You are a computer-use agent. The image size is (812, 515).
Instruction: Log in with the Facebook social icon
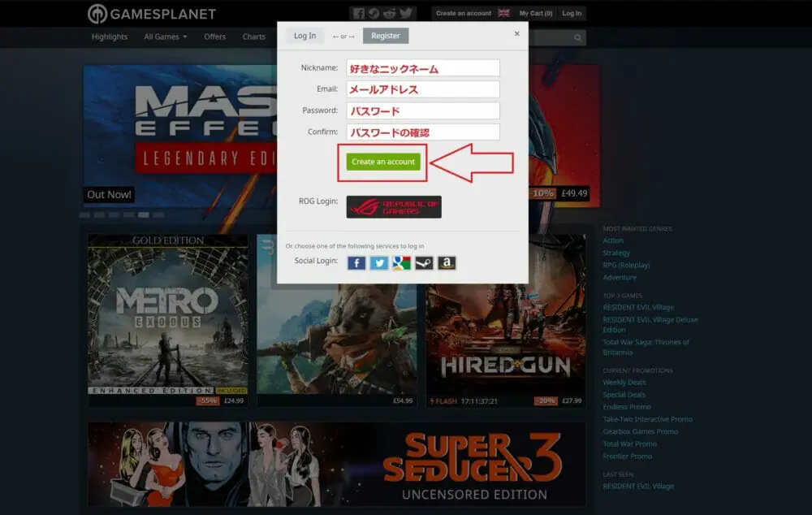point(356,262)
